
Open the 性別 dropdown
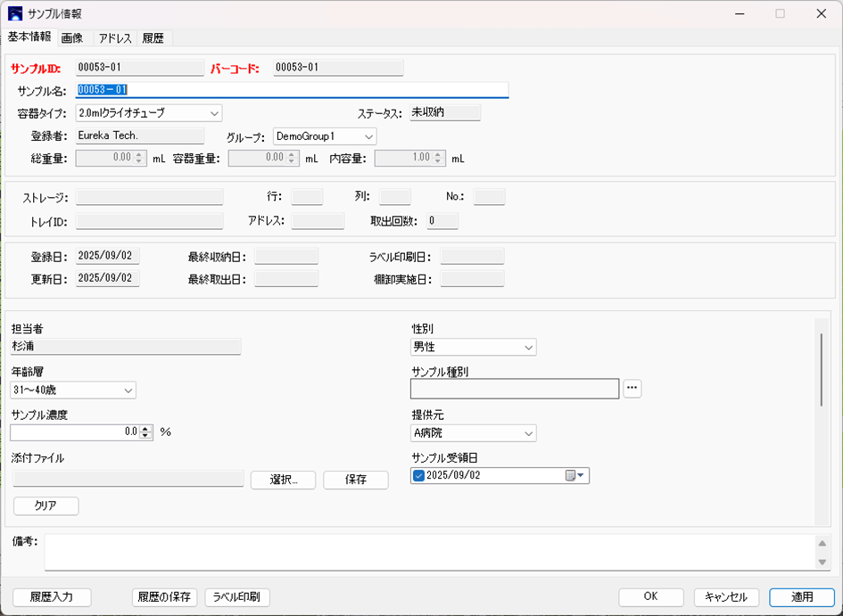529,347
